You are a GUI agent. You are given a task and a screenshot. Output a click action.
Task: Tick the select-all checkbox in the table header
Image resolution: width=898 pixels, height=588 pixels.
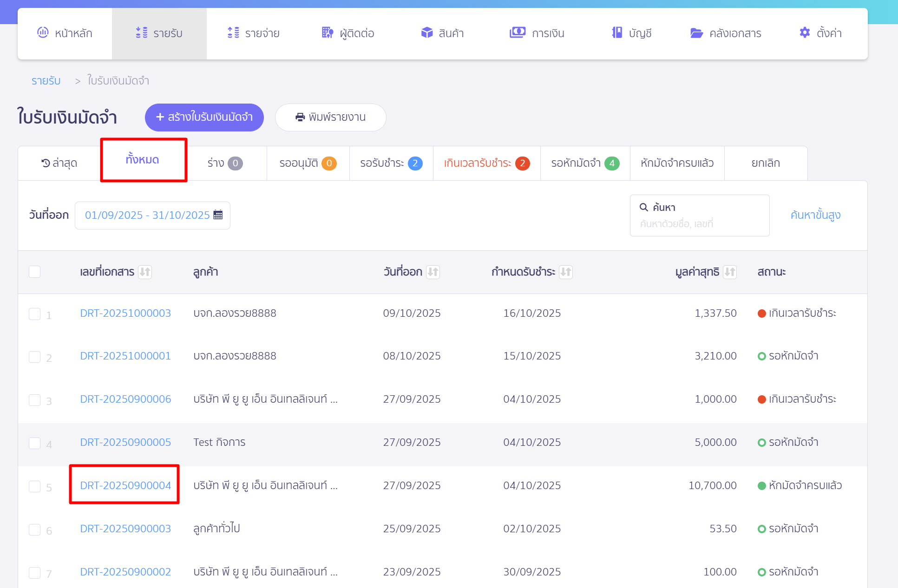pyautogui.click(x=35, y=272)
